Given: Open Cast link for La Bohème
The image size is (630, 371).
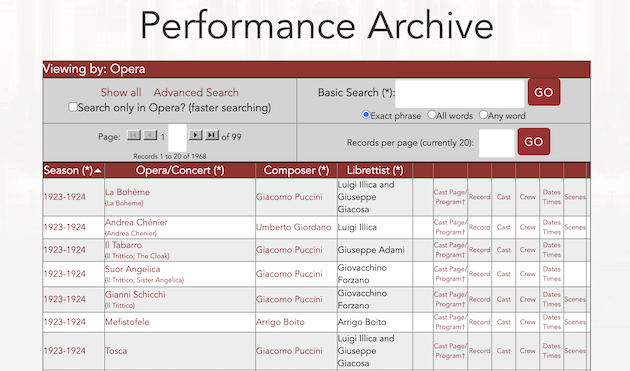Looking at the screenshot, I should point(503,197).
